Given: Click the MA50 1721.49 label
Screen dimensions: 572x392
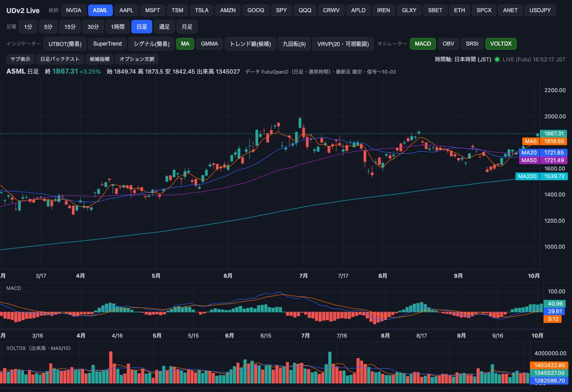Looking at the screenshot, I should click(x=542, y=160).
